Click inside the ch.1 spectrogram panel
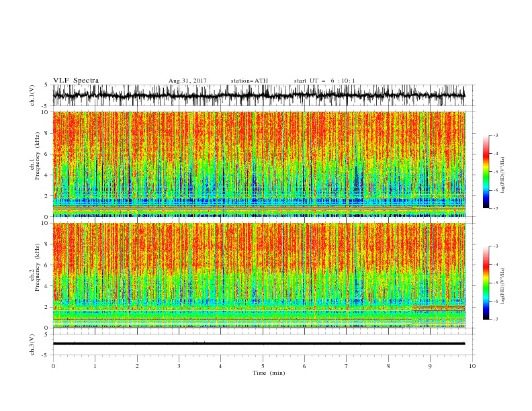 pos(259,164)
